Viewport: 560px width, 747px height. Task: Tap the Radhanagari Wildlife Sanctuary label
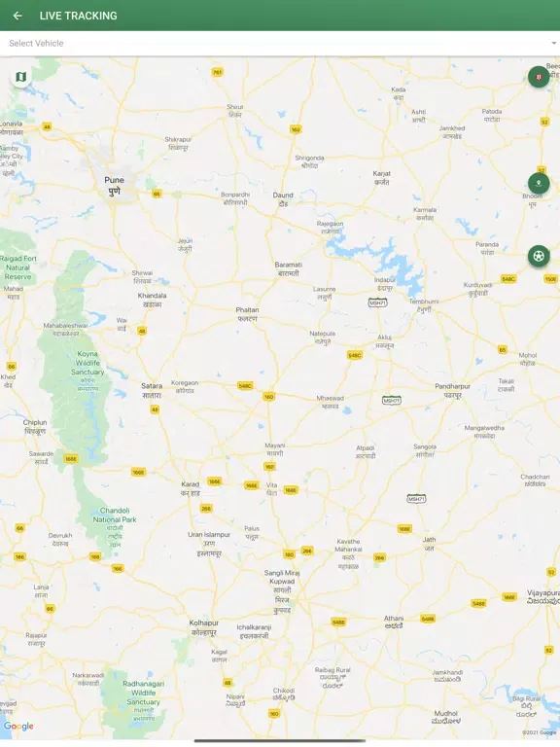coord(143,693)
